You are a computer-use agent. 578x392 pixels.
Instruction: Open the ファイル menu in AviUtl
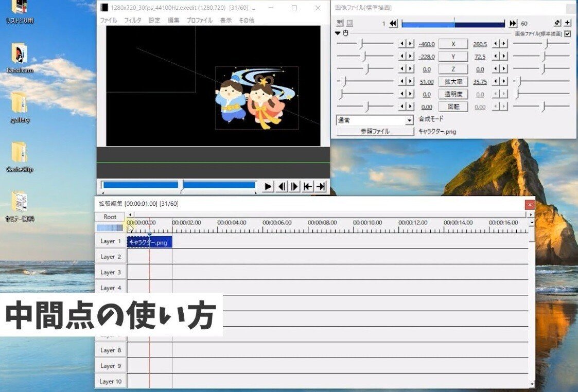[109, 20]
